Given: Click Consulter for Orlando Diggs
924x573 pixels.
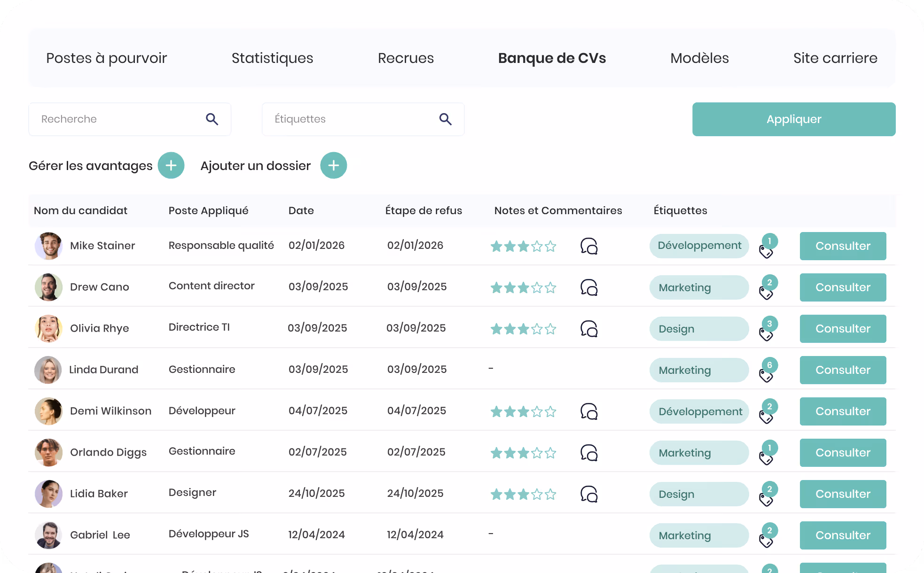Looking at the screenshot, I should [x=843, y=453].
